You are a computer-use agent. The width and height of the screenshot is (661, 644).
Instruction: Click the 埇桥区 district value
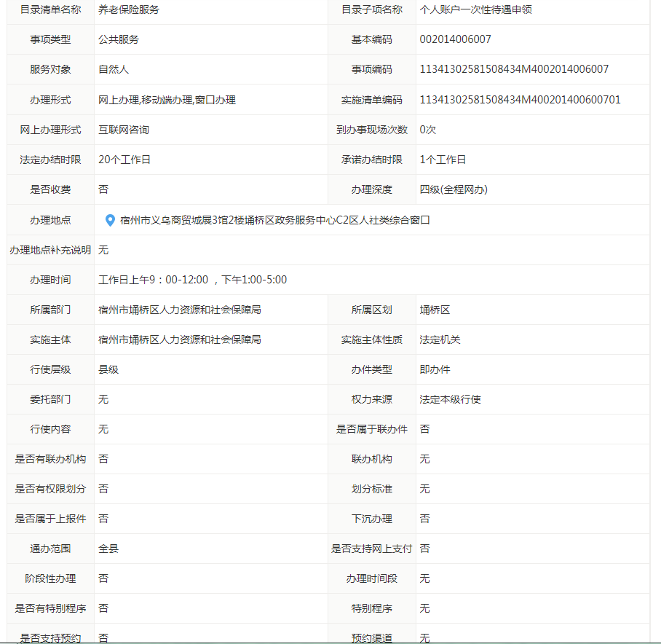coord(435,310)
